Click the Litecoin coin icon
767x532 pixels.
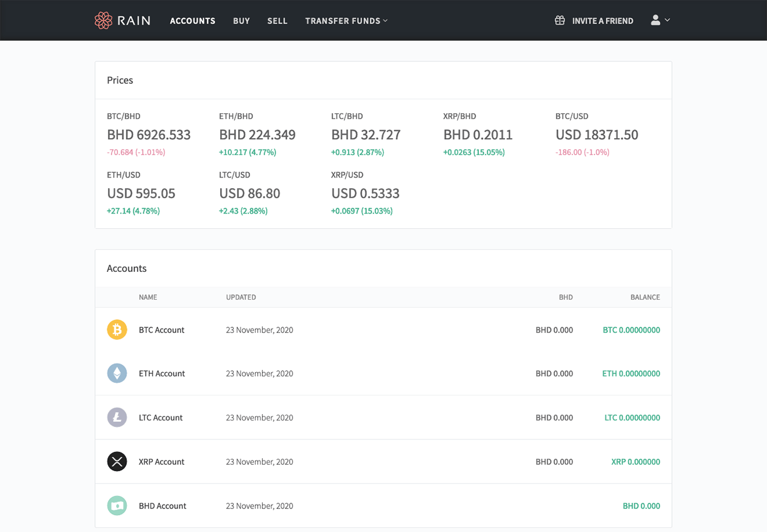click(117, 418)
